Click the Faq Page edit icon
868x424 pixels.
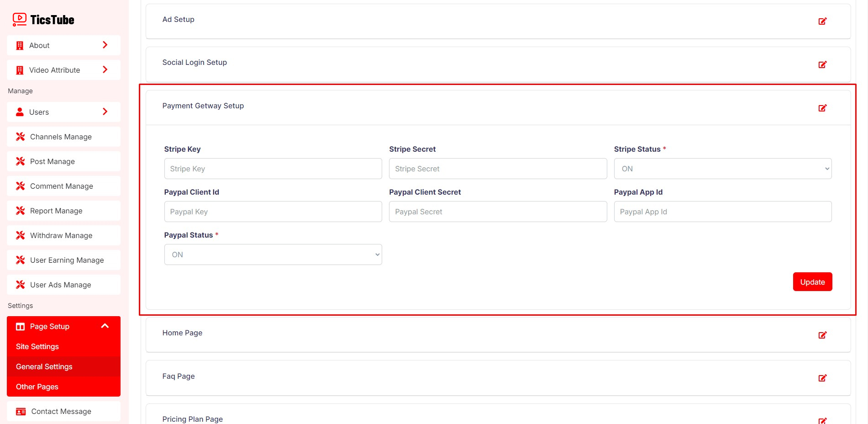point(822,378)
